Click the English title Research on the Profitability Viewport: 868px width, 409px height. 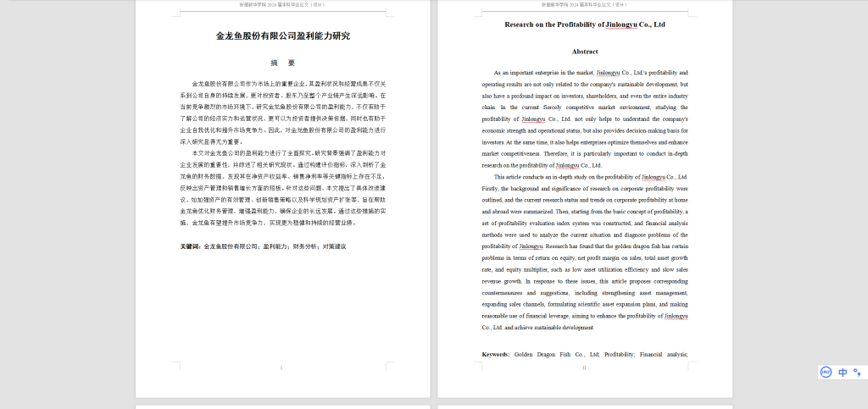click(585, 25)
